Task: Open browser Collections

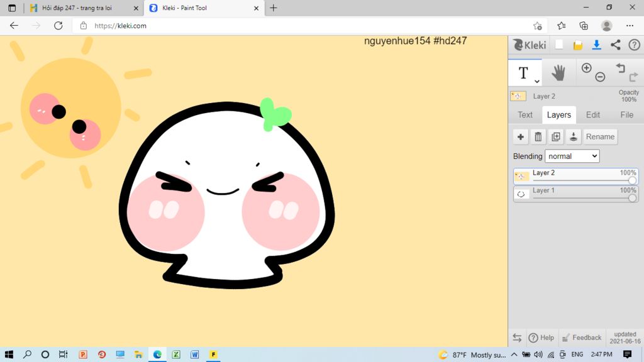Action: 584,26
